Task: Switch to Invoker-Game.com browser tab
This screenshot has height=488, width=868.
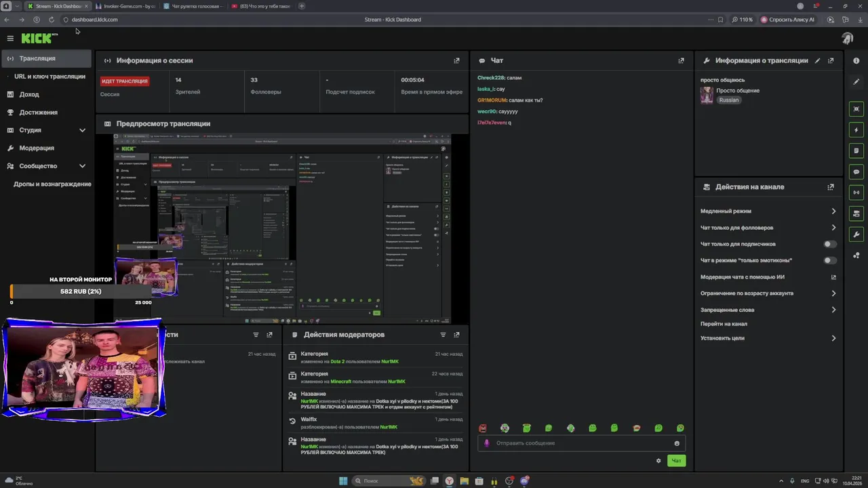Action: click(x=125, y=6)
